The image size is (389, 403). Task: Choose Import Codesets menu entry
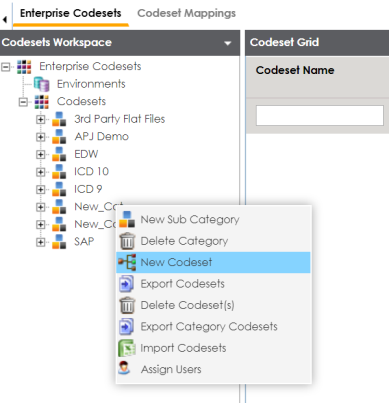(213, 348)
